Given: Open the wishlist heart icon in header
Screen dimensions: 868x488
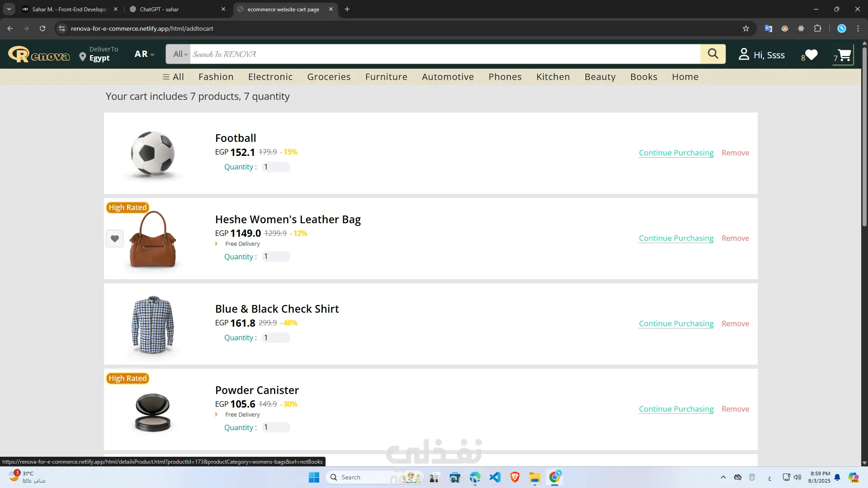Looking at the screenshot, I should point(811,55).
